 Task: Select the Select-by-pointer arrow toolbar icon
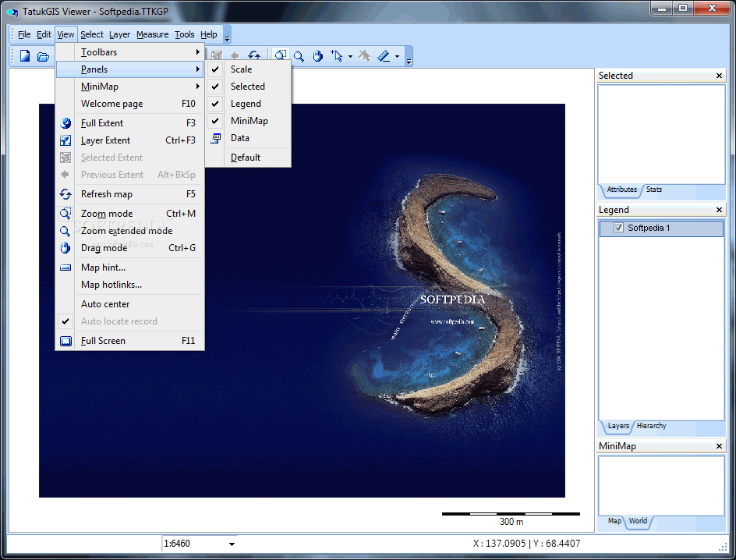(337, 56)
